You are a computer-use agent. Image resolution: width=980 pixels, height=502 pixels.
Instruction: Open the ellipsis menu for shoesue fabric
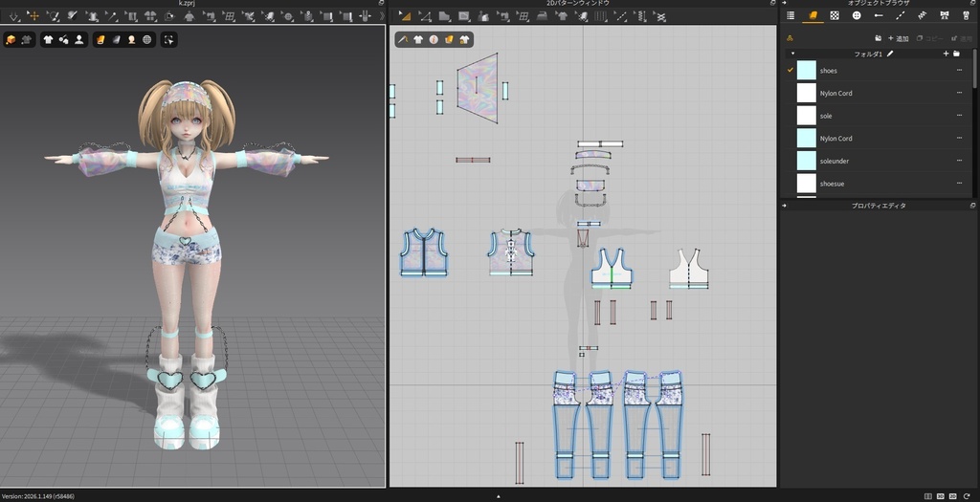pos(959,184)
